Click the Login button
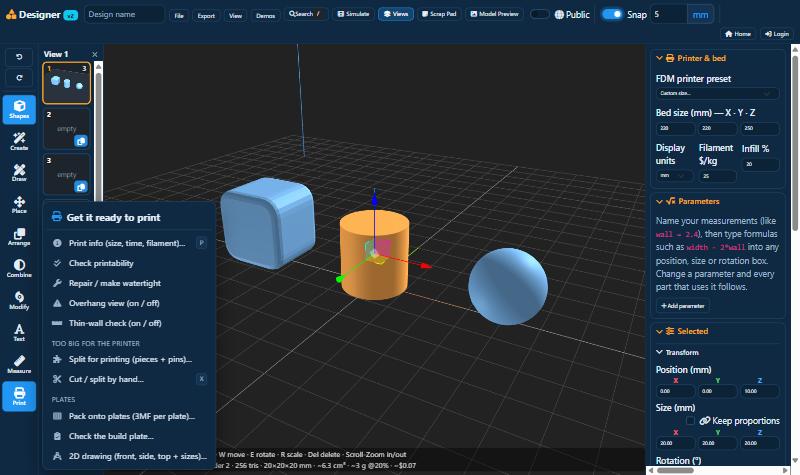This screenshot has height=475, width=800. (x=777, y=34)
